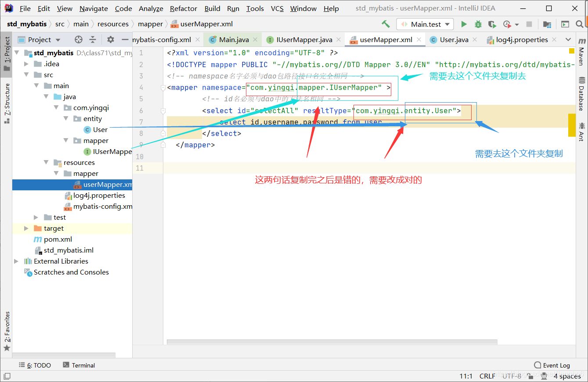Expand the .idea folder
The width and height of the screenshot is (588, 382).
(x=26, y=64)
